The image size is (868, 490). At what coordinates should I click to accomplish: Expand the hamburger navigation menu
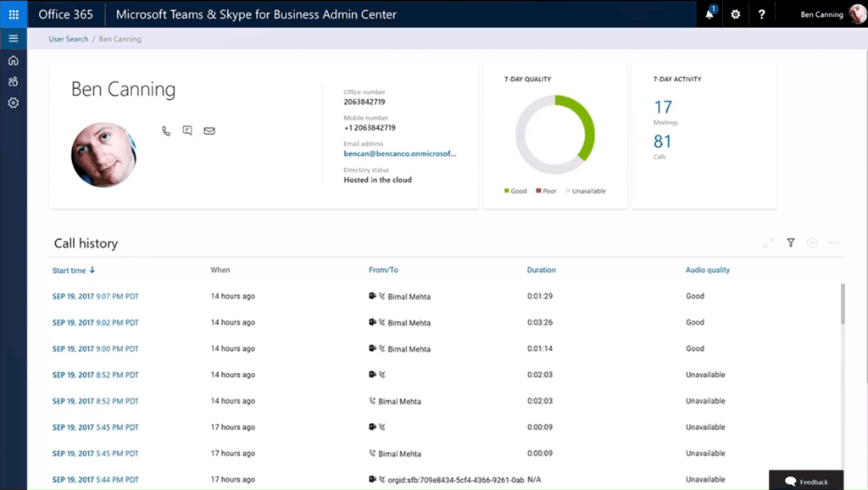click(14, 39)
